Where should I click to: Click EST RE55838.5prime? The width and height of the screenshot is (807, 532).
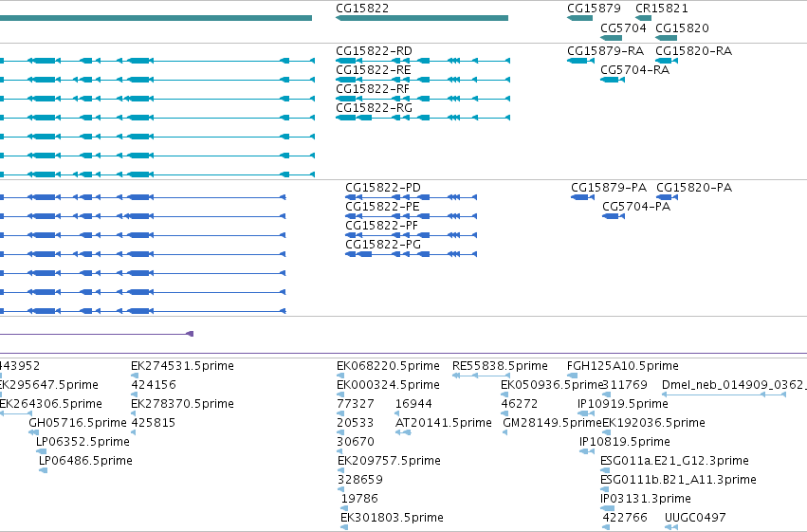point(500,366)
